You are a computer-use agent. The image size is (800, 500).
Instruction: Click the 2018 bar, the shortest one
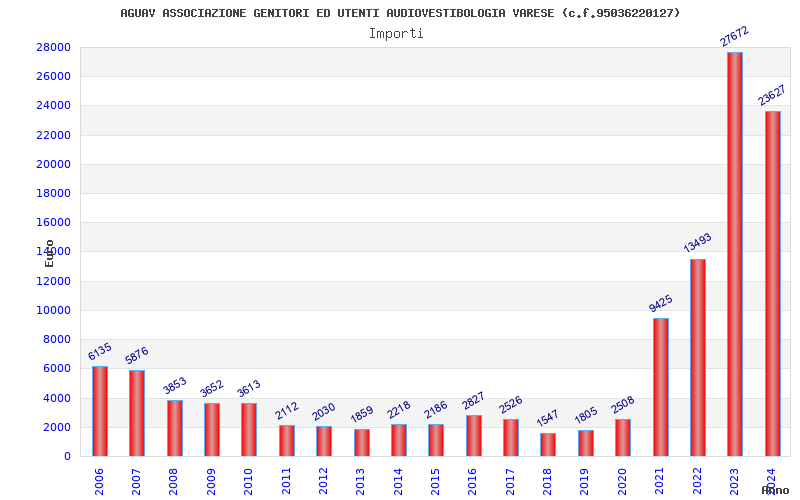pyautogui.click(x=548, y=445)
